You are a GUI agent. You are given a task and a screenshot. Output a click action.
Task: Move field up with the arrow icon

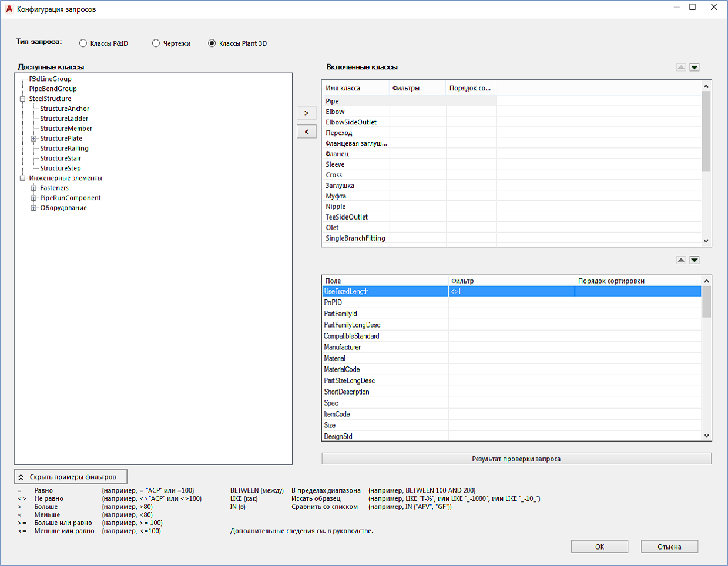click(681, 260)
